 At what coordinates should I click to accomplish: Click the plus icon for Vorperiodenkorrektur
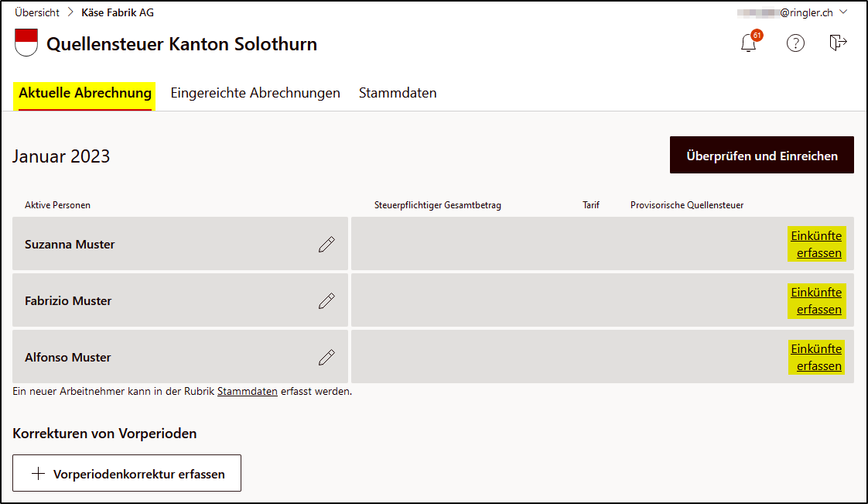pos(38,474)
